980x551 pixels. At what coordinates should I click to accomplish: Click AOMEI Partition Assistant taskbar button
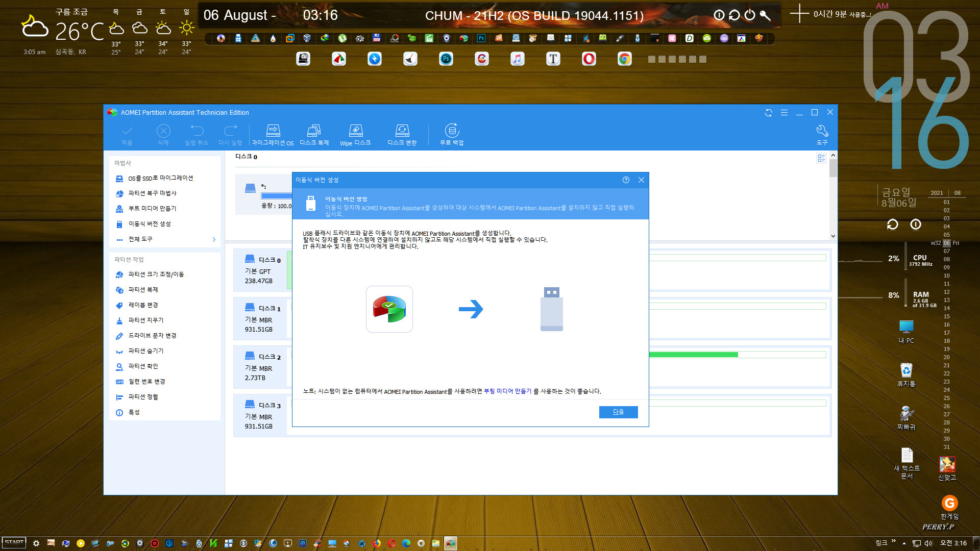[451, 543]
